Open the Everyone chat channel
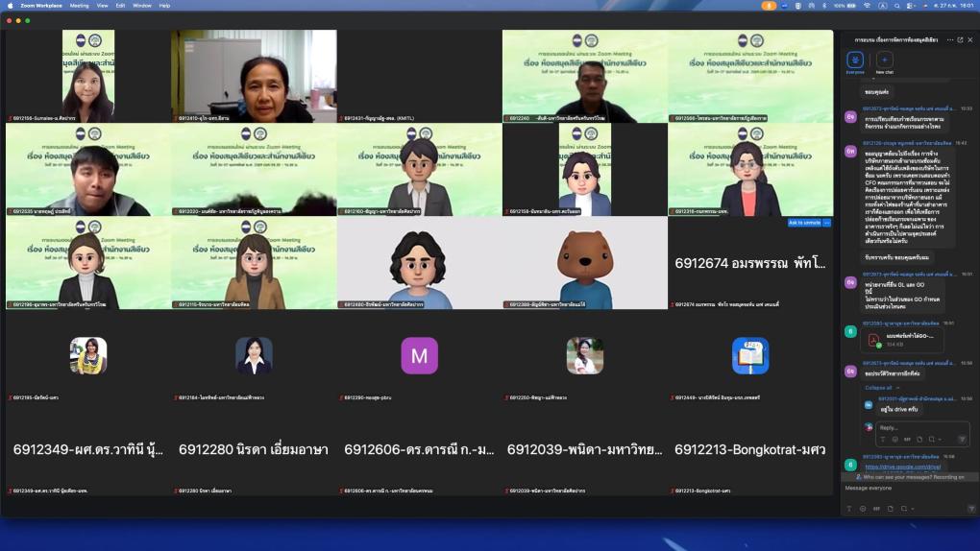Screen dimensions: 980x551 [x=854, y=60]
